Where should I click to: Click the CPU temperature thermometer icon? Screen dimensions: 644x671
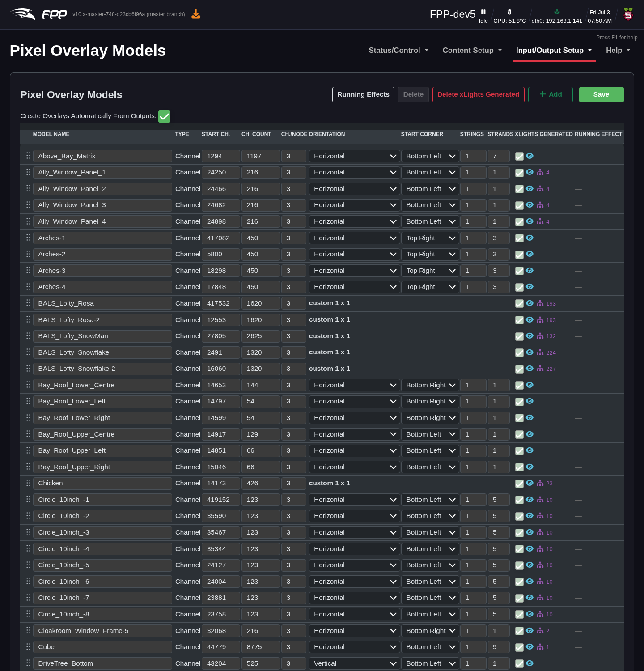click(x=509, y=12)
